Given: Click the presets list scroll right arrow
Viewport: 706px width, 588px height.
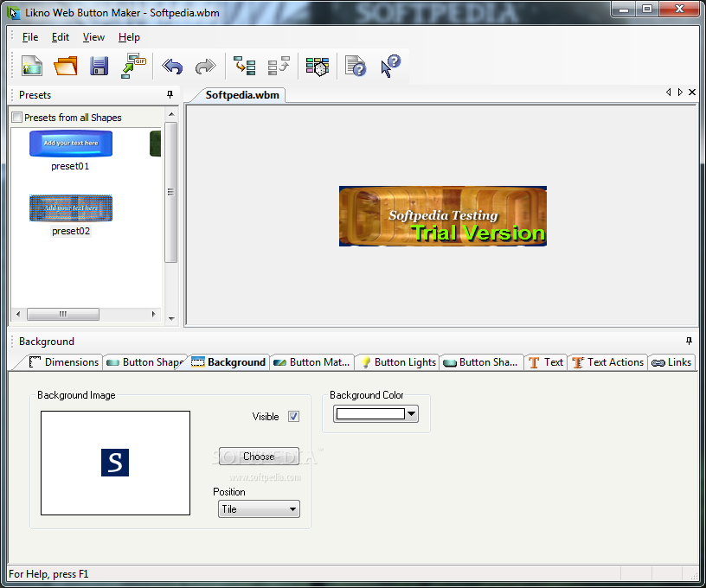Looking at the screenshot, I should (153, 314).
